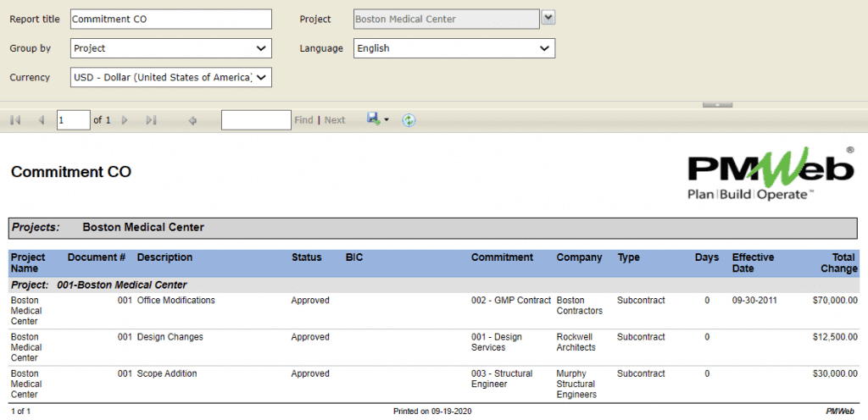Click the Status column header
The image size is (868, 420).
coord(307,257)
